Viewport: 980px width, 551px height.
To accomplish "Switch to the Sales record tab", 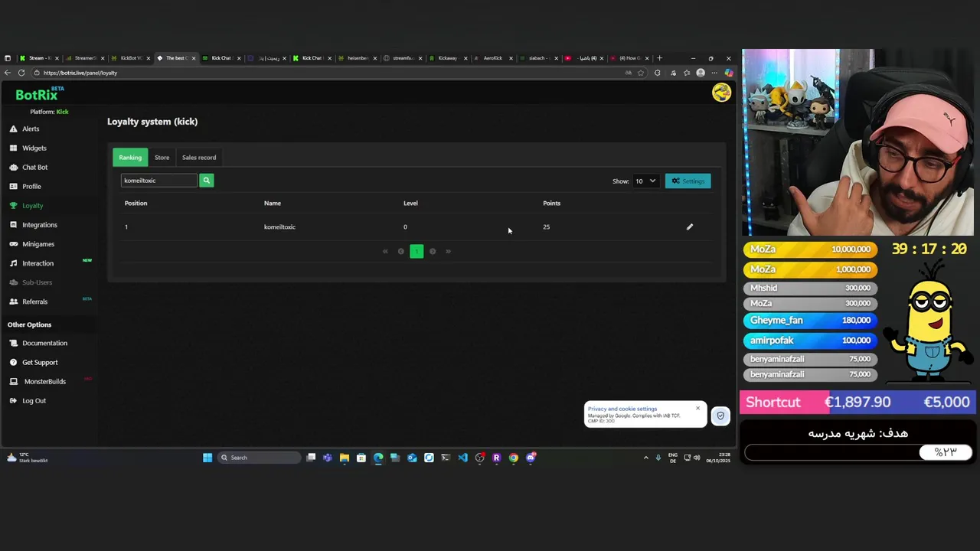I will point(199,158).
